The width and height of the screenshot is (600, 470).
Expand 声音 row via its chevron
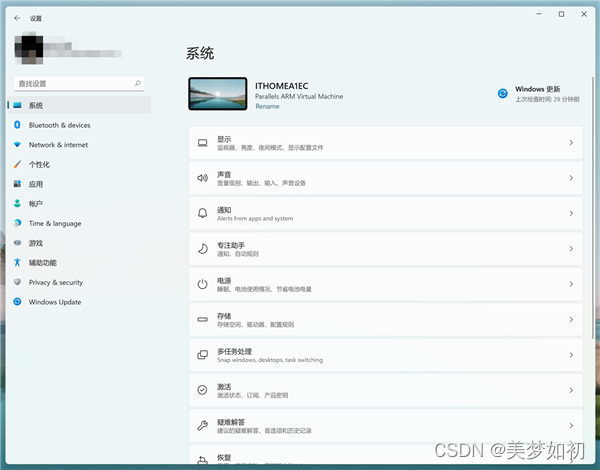(x=571, y=178)
